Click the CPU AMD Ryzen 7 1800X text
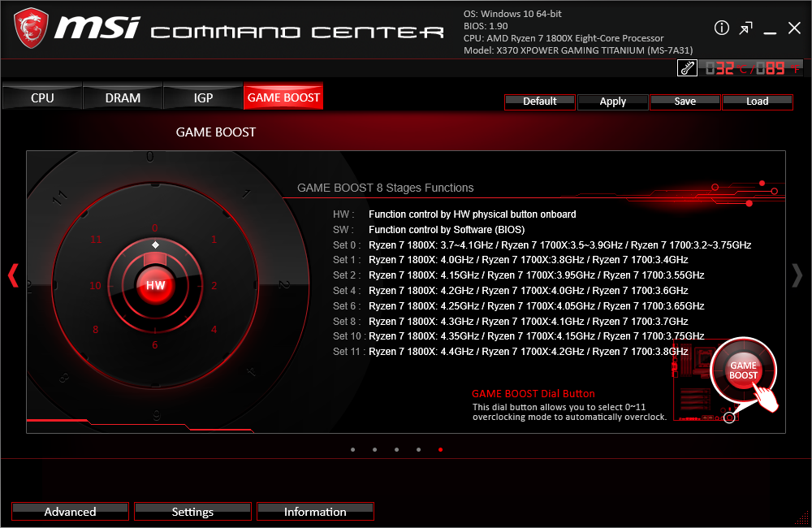 (x=564, y=38)
